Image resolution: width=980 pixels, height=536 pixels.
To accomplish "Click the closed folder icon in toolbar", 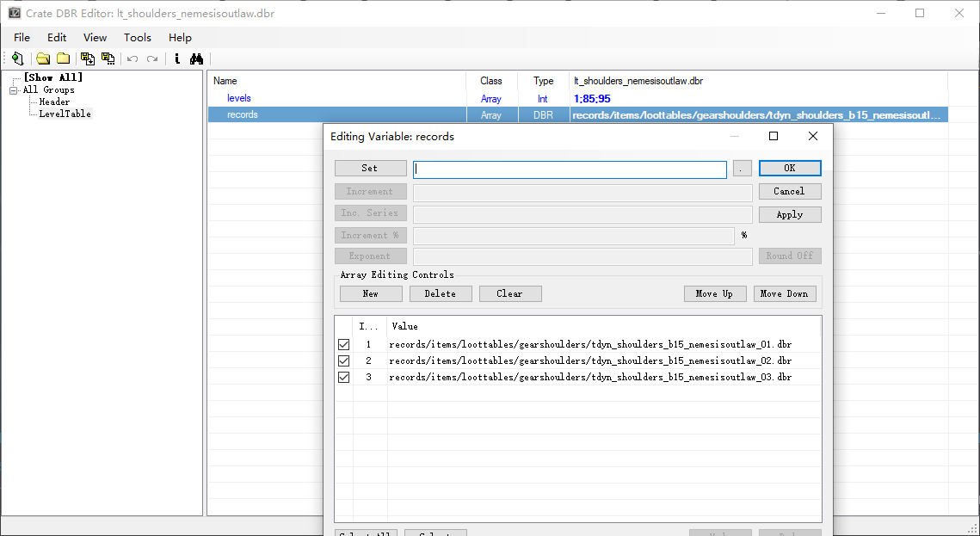I will pos(63,59).
